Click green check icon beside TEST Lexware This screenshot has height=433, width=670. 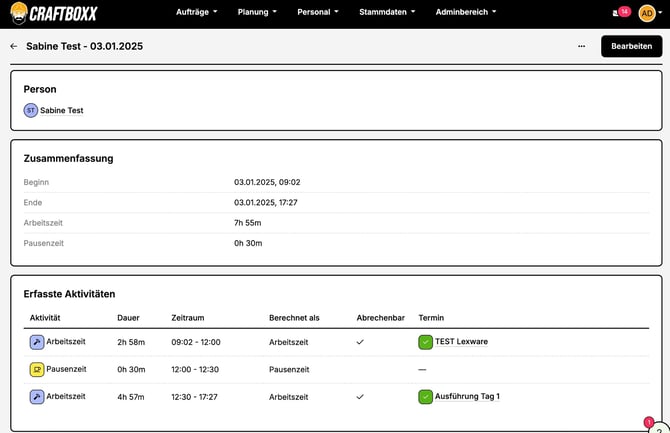coord(425,342)
